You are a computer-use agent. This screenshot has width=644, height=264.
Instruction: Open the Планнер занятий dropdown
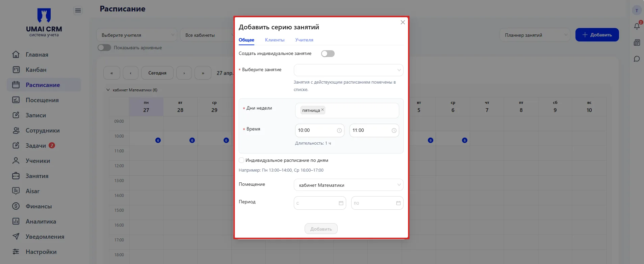pyautogui.click(x=535, y=35)
